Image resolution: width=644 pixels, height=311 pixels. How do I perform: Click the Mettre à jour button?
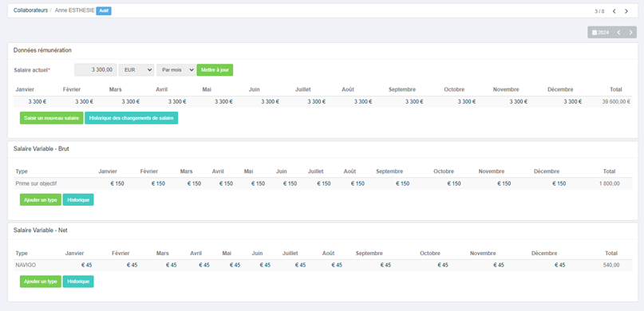pos(215,69)
